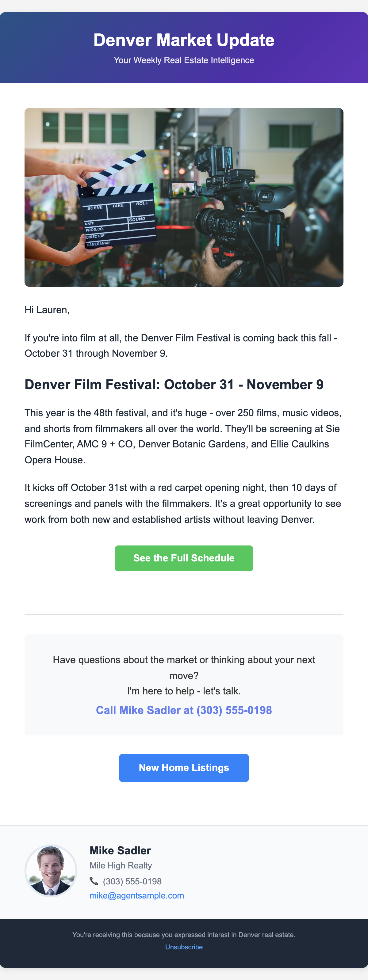Click the Mile High Realty company name

point(121,865)
